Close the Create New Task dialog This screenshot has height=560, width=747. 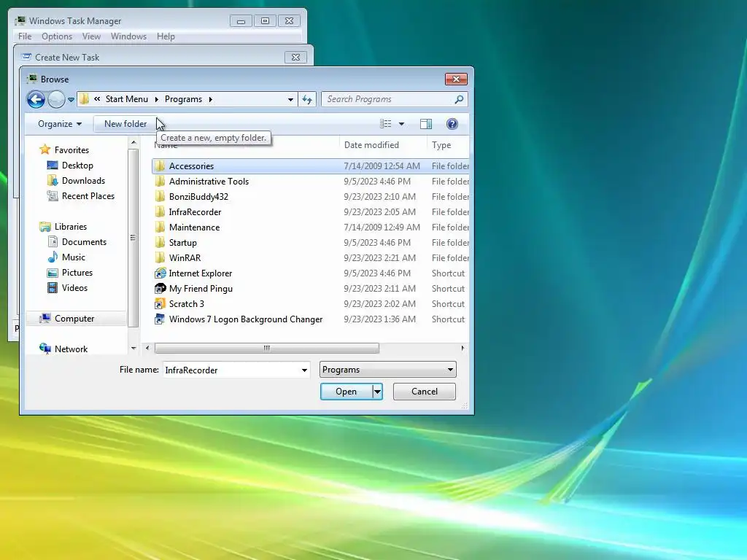pyautogui.click(x=295, y=57)
